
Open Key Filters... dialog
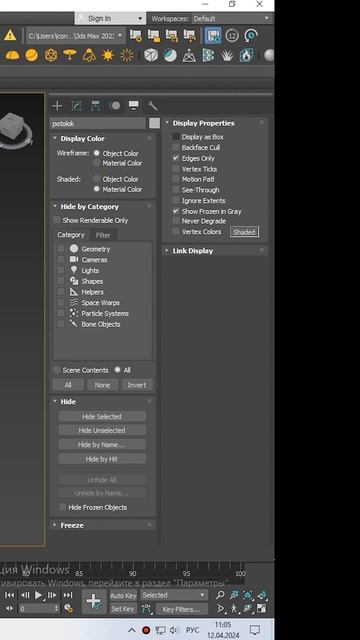point(182,609)
